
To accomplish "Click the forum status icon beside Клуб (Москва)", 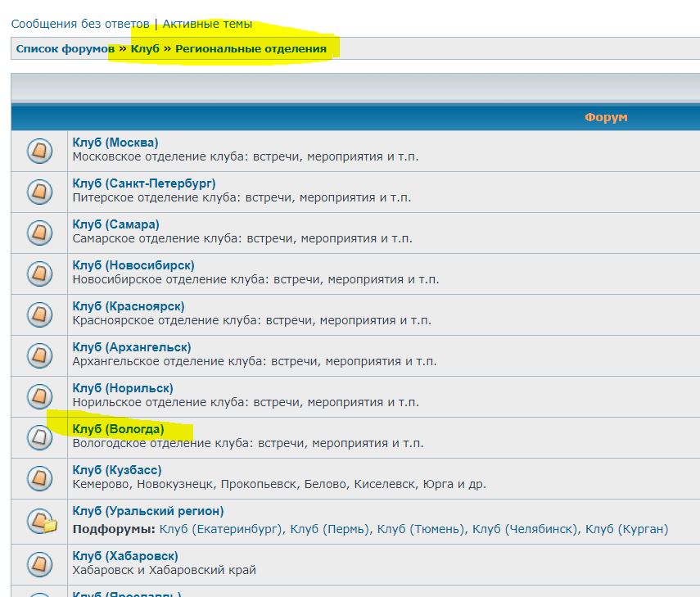I will click(38, 151).
